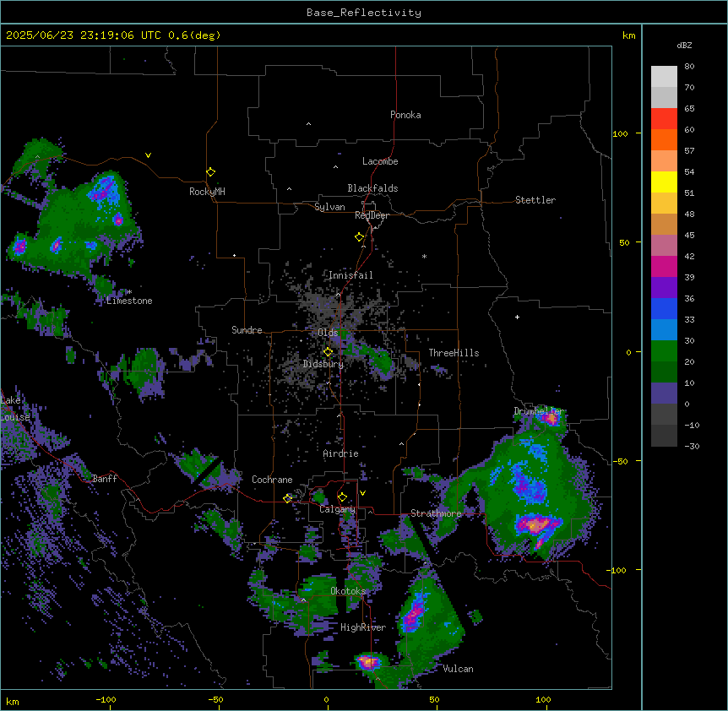Click the Limestone label
Screen dimensions: 728x711
(x=129, y=301)
